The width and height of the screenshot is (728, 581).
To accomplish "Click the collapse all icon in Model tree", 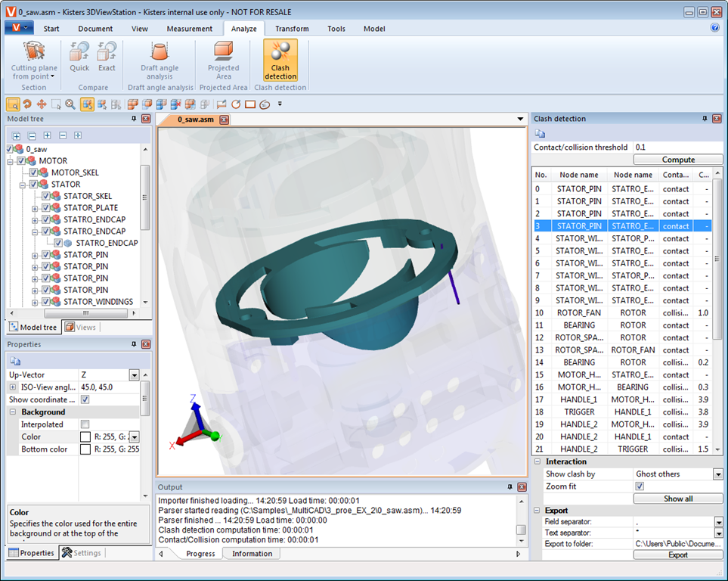I will click(32, 135).
